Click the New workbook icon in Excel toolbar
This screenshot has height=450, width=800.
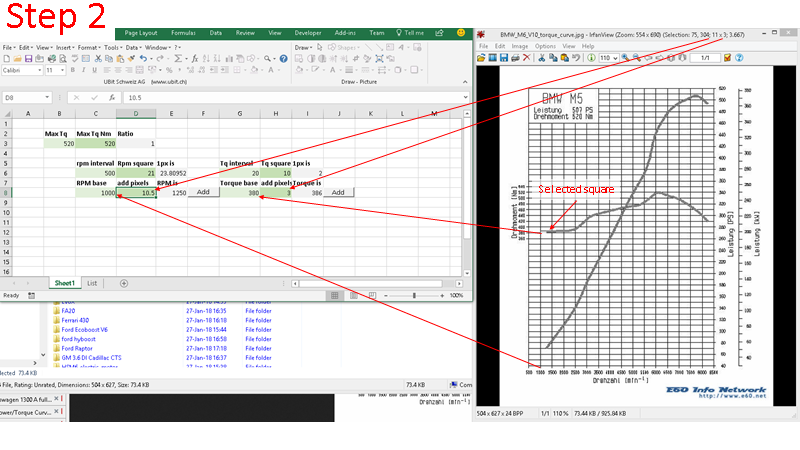tap(7, 59)
